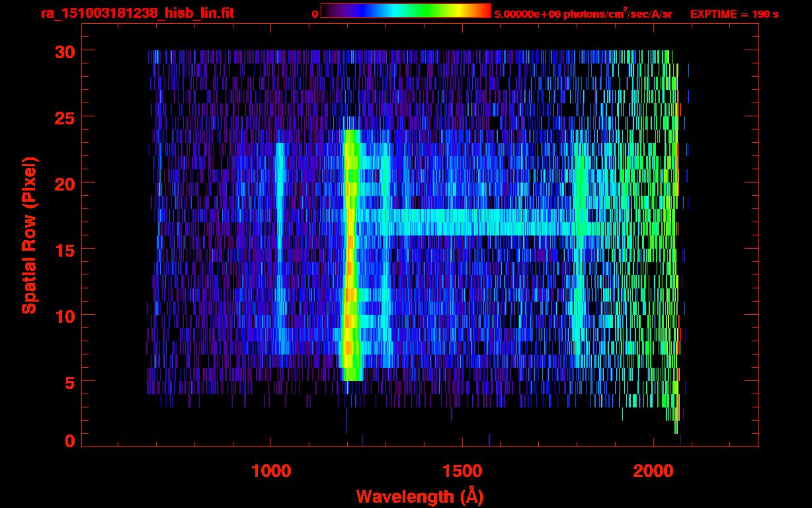Click the bright yellow emission line near 1200 Å

tap(350, 265)
